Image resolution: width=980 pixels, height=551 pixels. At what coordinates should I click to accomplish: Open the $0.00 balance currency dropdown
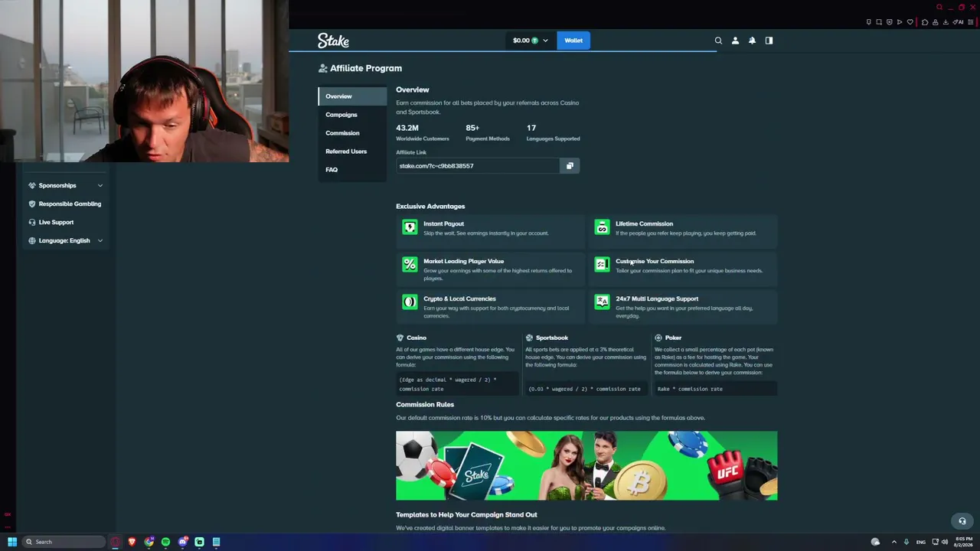pyautogui.click(x=530, y=41)
